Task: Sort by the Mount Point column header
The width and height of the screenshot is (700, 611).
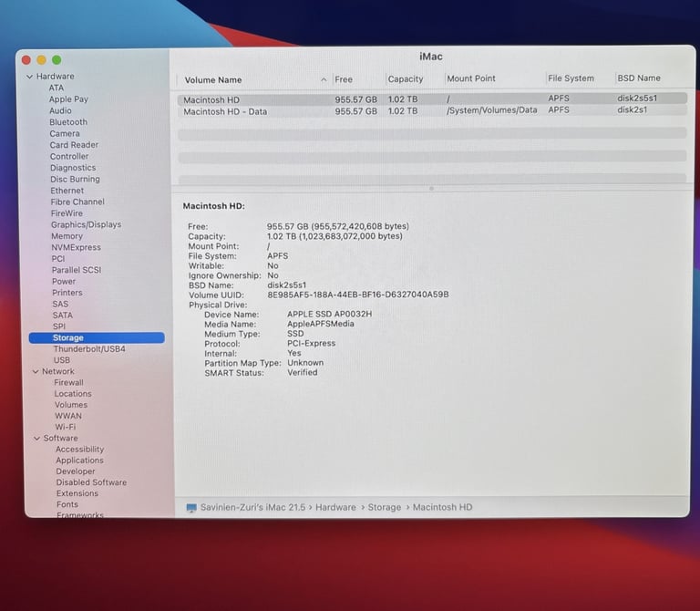Action: tap(471, 78)
